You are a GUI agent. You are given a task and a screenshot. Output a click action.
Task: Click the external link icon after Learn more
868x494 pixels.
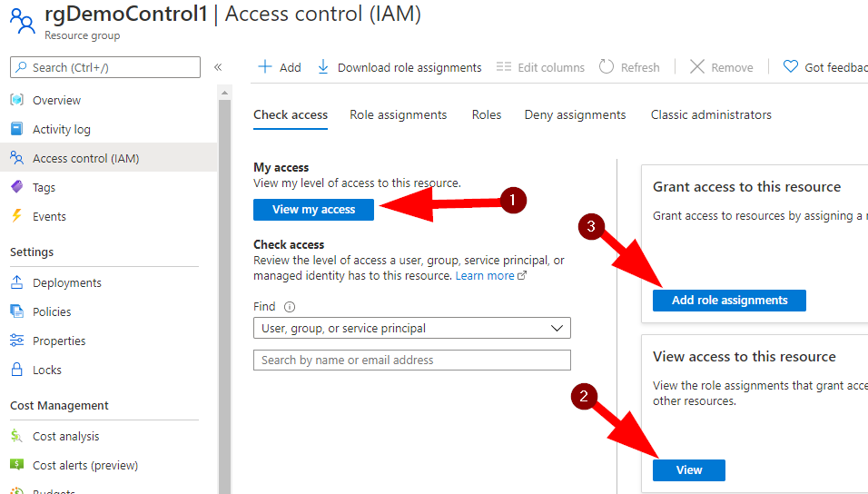tap(521, 275)
